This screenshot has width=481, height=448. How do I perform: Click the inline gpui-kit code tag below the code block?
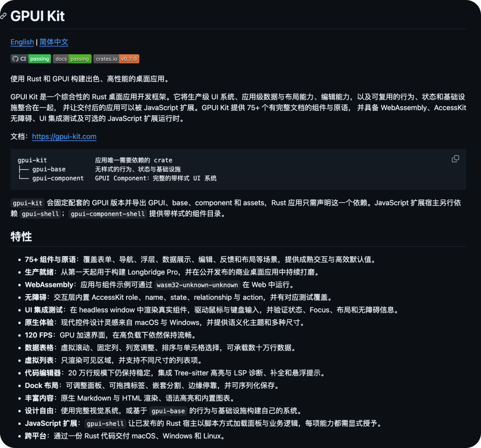[x=28, y=203]
